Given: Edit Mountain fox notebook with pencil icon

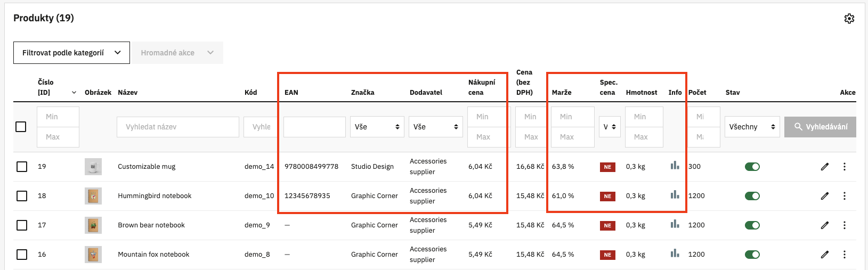Looking at the screenshot, I should (x=825, y=255).
